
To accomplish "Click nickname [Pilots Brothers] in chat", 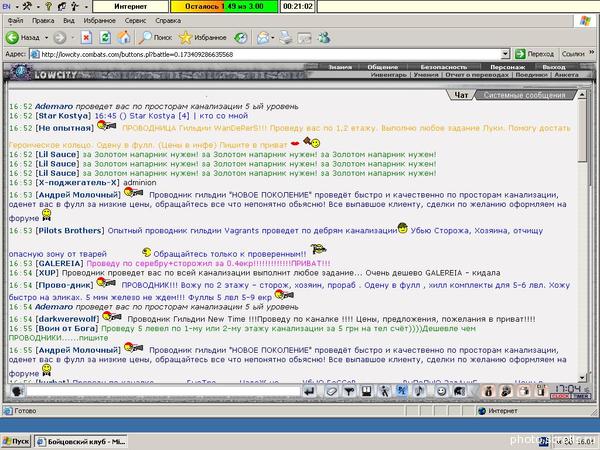I will pos(70,231).
